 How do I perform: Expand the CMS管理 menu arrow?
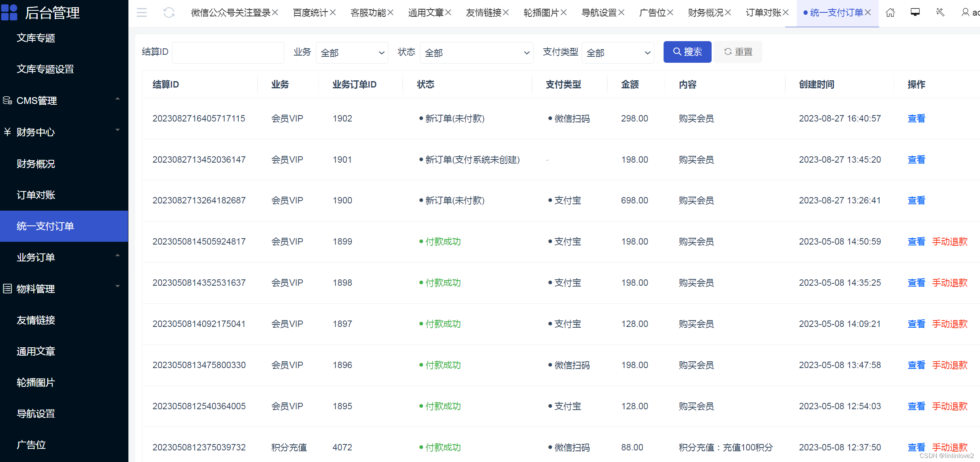pyautogui.click(x=118, y=98)
